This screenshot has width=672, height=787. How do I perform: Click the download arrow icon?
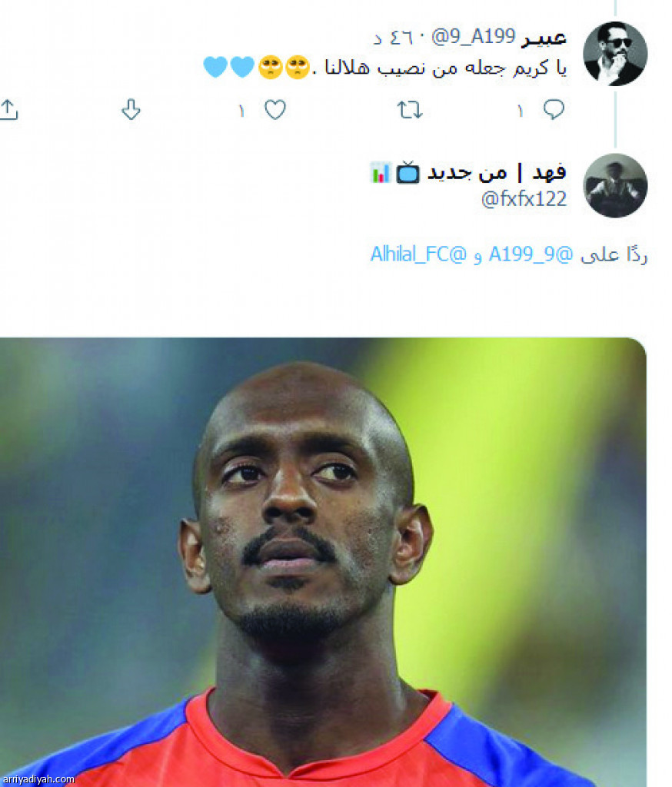click(131, 109)
